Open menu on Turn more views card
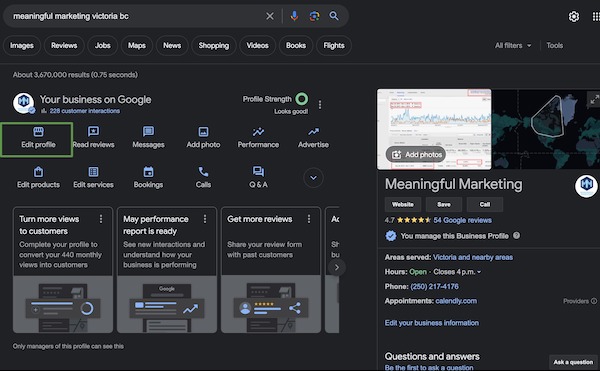This screenshot has height=371, width=600. 101,219
